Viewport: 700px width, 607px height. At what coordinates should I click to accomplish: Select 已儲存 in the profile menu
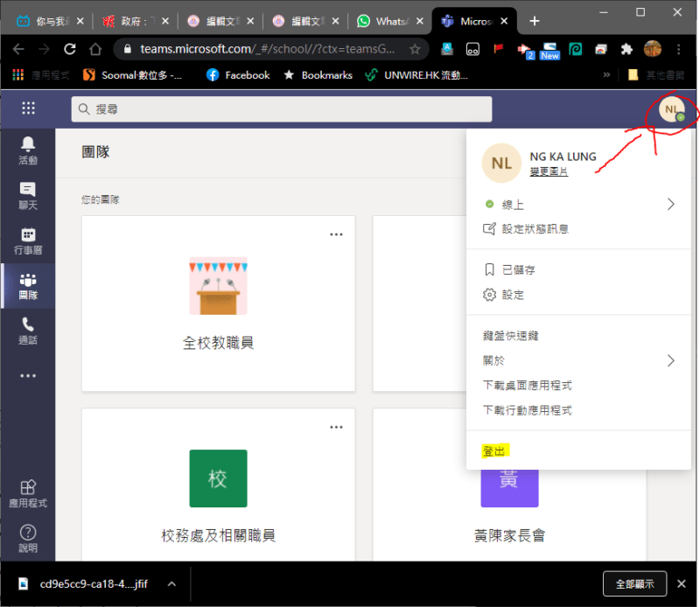[x=518, y=270]
